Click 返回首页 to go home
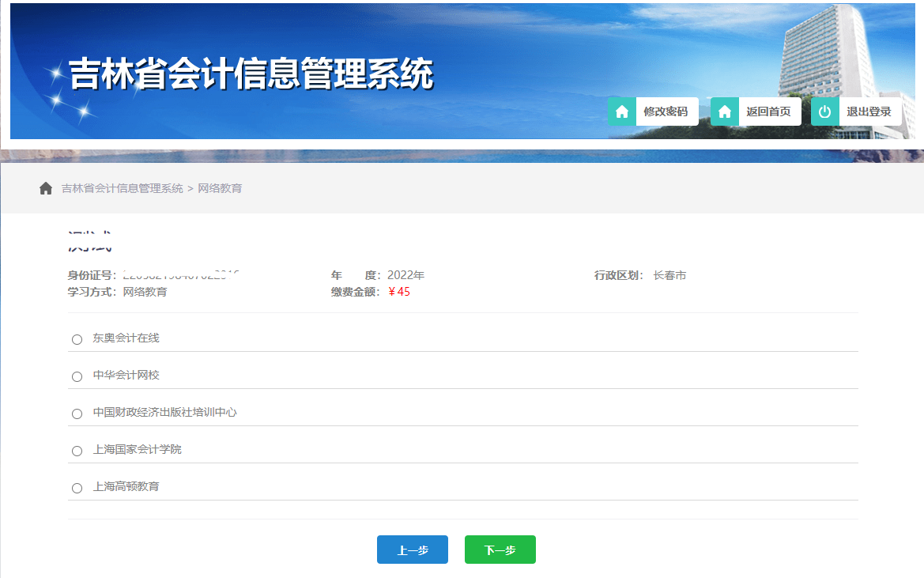Image resolution: width=924 pixels, height=578 pixels. pyautogui.click(x=769, y=111)
